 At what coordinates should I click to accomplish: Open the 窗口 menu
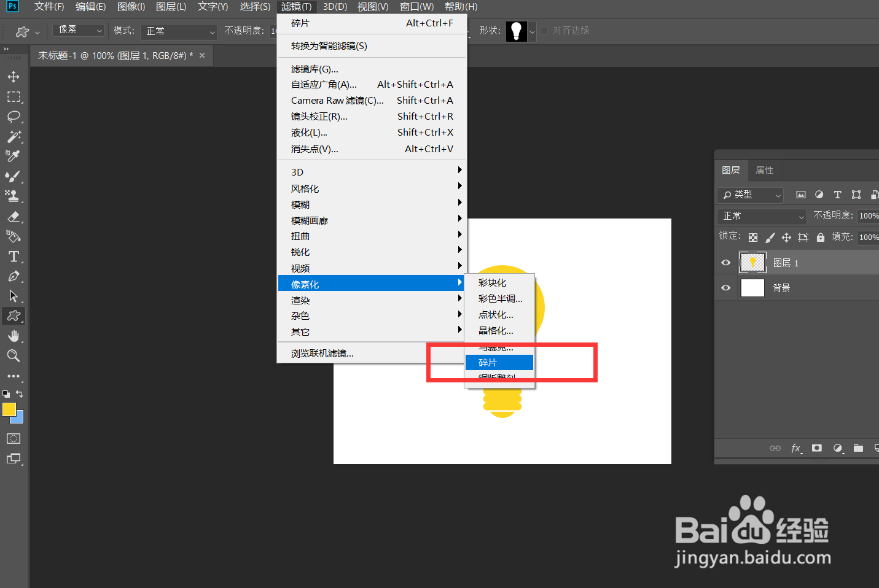(416, 7)
